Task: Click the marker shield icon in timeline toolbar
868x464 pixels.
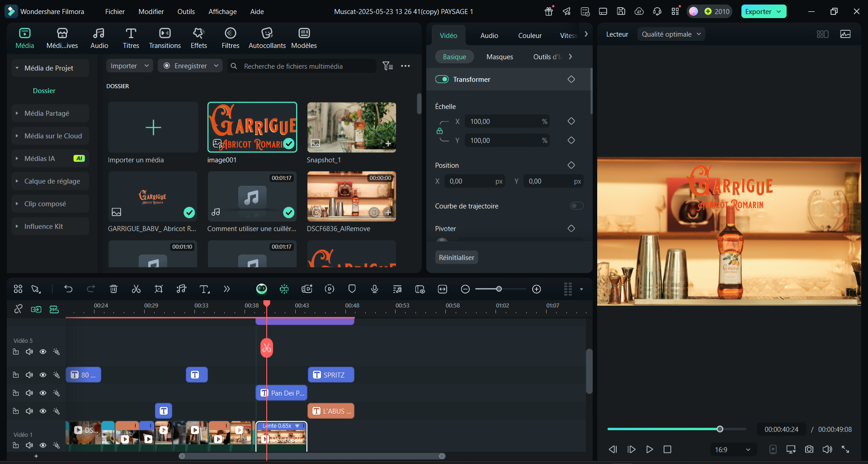Action: [352, 289]
